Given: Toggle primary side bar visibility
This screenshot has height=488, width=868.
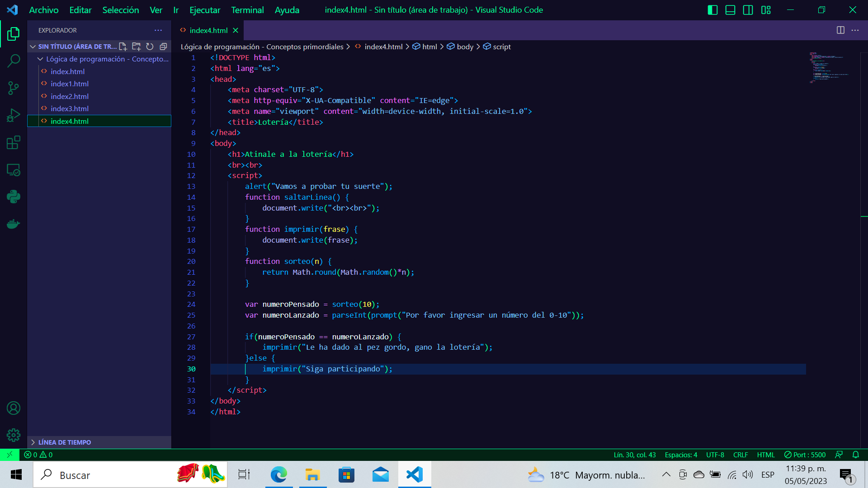Looking at the screenshot, I should pos(712,10).
